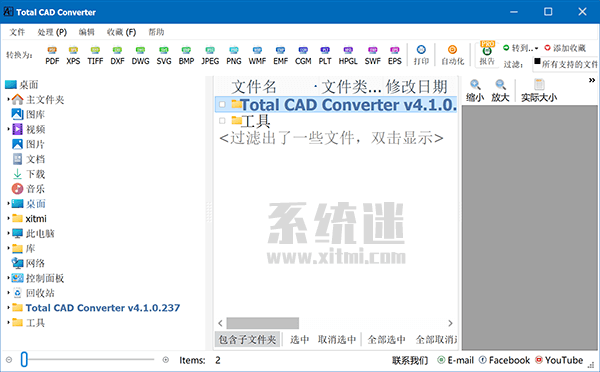This screenshot has height=372, width=600.
Task: Open the 编辑 menu
Action: pos(86,32)
